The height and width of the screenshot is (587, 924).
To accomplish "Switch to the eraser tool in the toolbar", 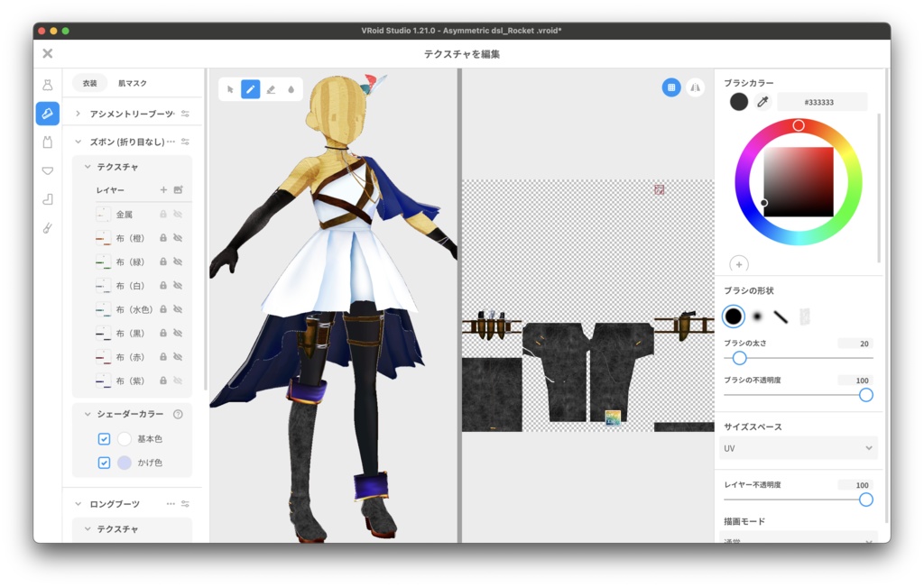I will coord(271,90).
